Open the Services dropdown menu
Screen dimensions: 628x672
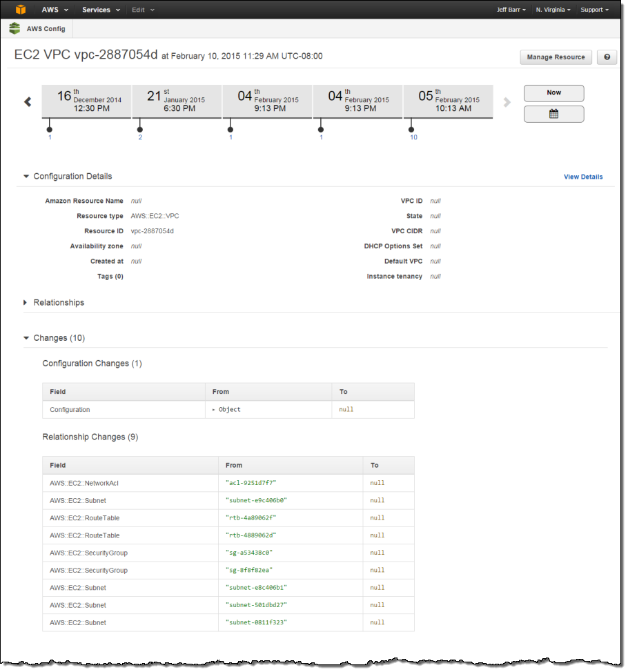point(101,10)
